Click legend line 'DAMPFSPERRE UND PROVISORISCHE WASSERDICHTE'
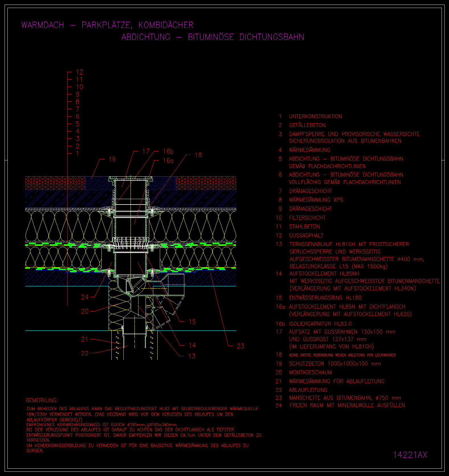449x476 pixels. tap(354, 134)
